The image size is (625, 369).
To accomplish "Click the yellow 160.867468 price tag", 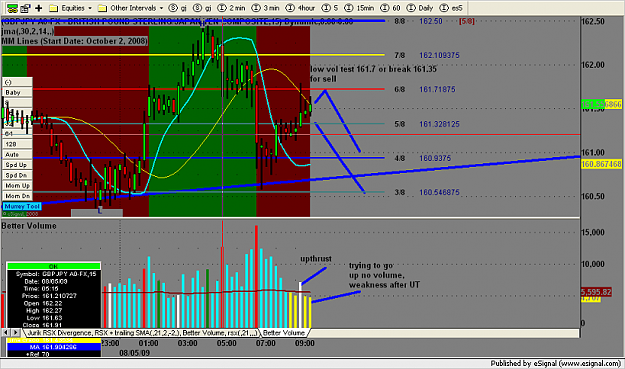I will coord(601,164).
